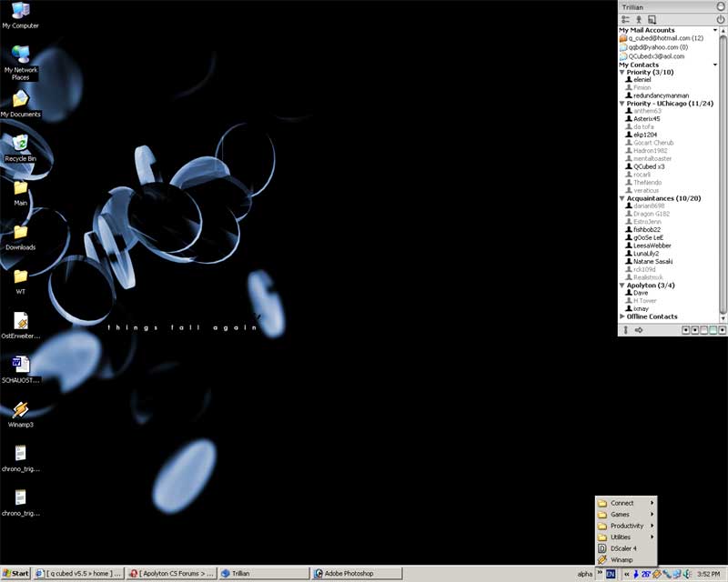Click the EN language indicator in taskbar
The image size is (728, 582).
[612, 574]
